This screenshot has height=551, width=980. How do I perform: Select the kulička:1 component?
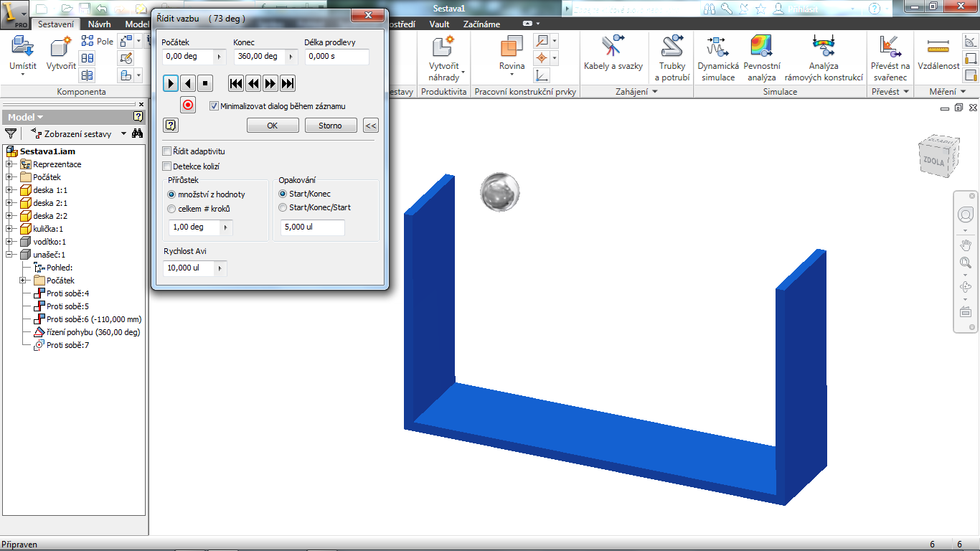[x=42, y=229]
